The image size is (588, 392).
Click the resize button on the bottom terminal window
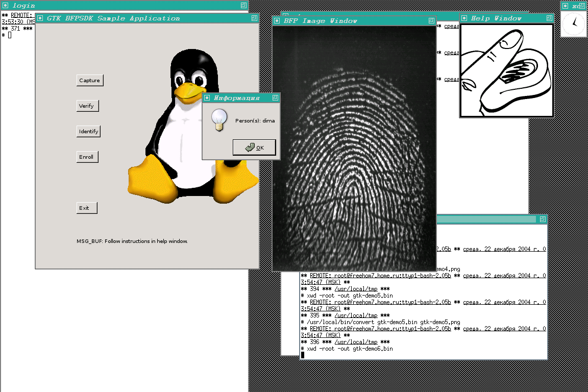pos(543,219)
